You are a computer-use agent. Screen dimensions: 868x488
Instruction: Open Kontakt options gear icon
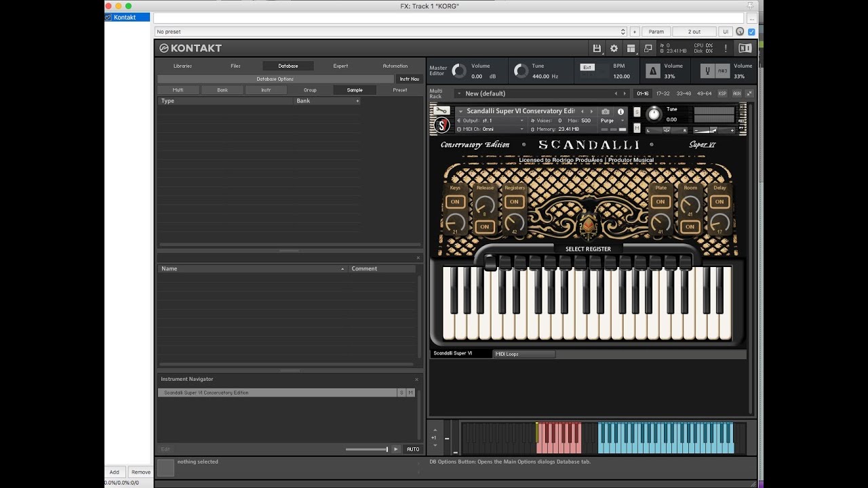(614, 48)
